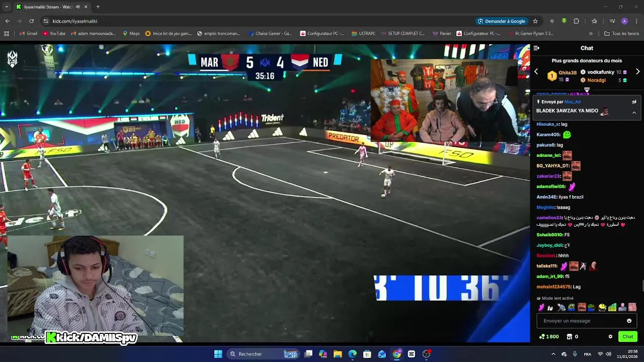Open Tous les favoris folder
The width and height of the screenshot is (644, 362).
tap(622, 34)
